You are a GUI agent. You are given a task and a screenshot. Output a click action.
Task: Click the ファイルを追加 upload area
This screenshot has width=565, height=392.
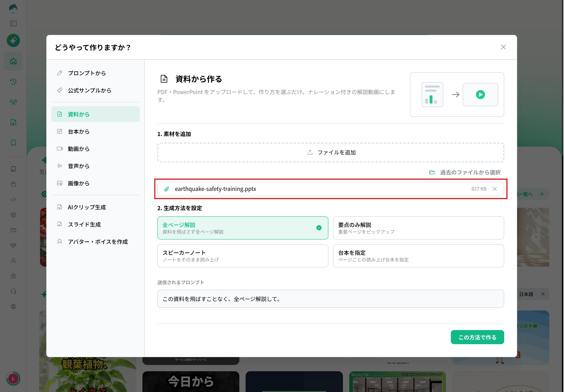[331, 152]
